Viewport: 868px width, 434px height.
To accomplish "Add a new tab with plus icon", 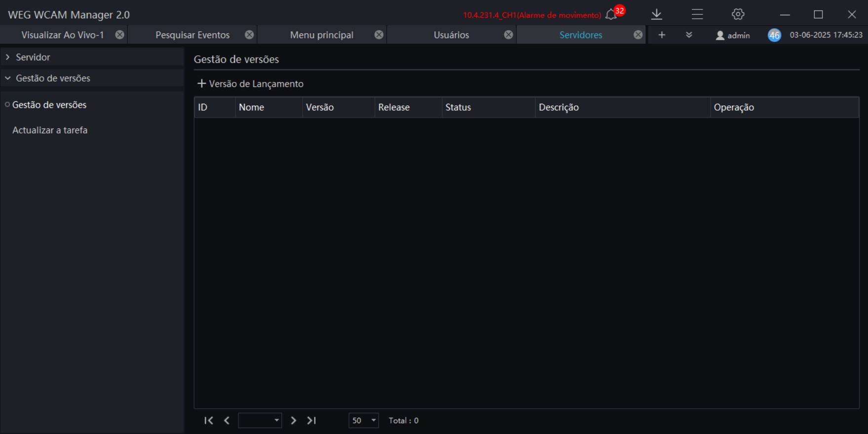I will click(x=662, y=35).
